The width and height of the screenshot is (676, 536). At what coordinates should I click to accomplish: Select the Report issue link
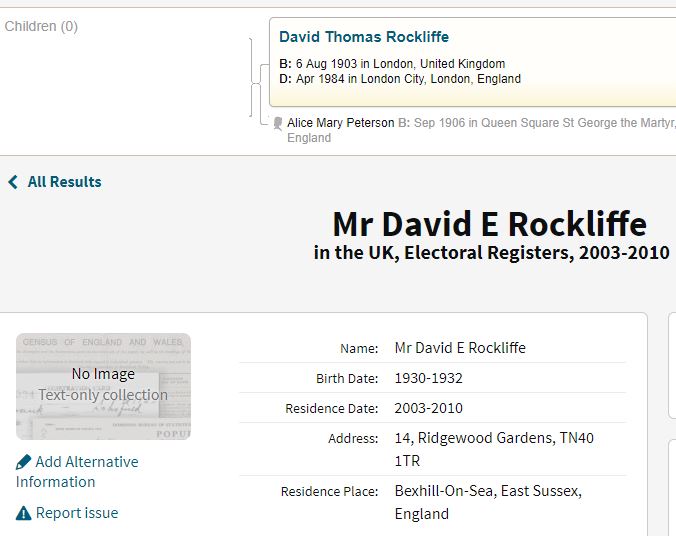pyautogui.click(x=77, y=513)
